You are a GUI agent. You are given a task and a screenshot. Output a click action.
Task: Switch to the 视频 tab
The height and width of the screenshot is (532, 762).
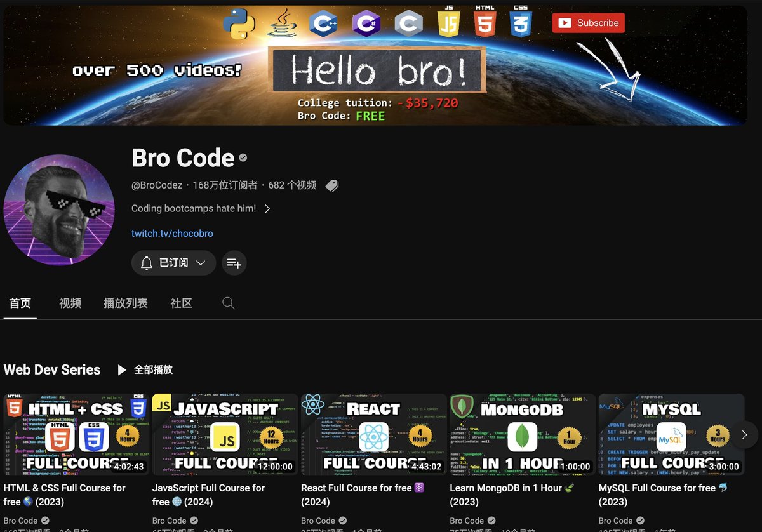point(70,303)
